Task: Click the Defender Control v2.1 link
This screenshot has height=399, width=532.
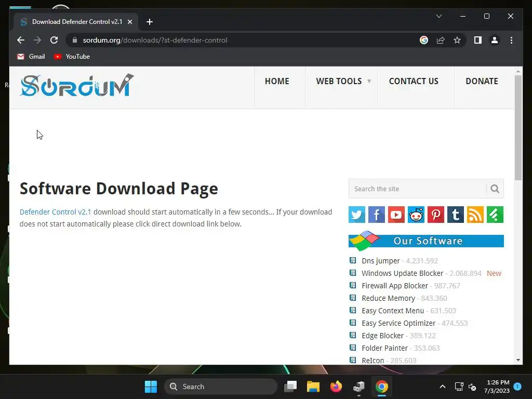Action: pyautogui.click(x=55, y=212)
